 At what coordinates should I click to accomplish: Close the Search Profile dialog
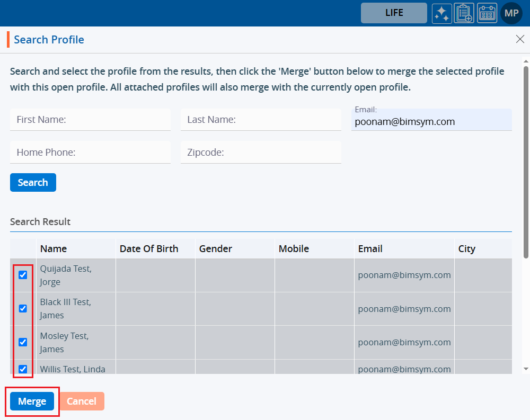[520, 39]
